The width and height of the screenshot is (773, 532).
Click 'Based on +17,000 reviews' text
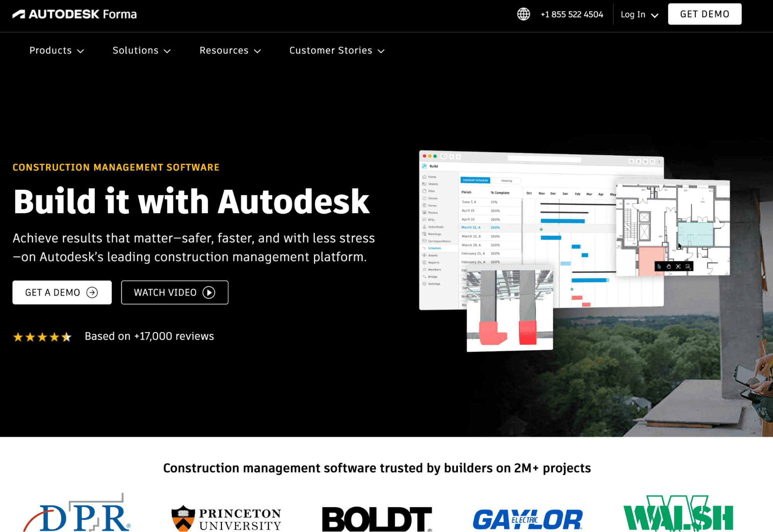click(149, 336)
